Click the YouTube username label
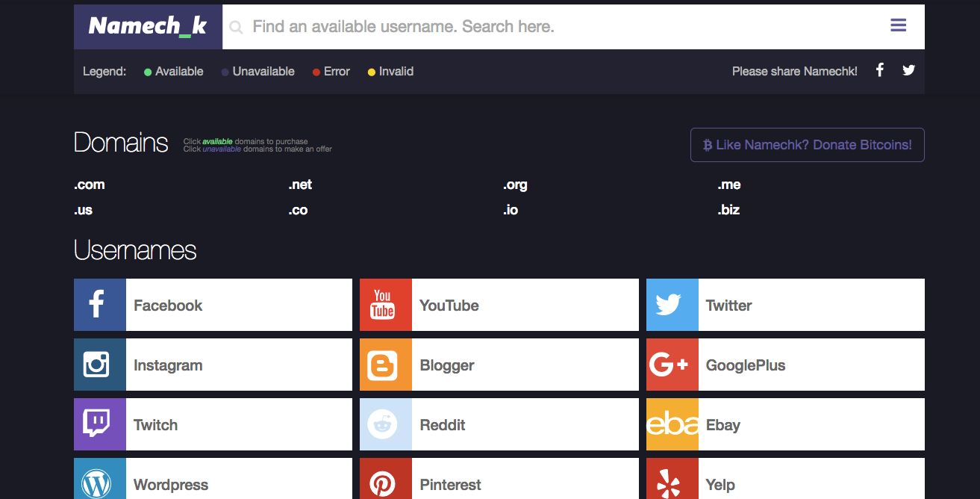The width and height of the screenshot is (980, 499). 449,305
